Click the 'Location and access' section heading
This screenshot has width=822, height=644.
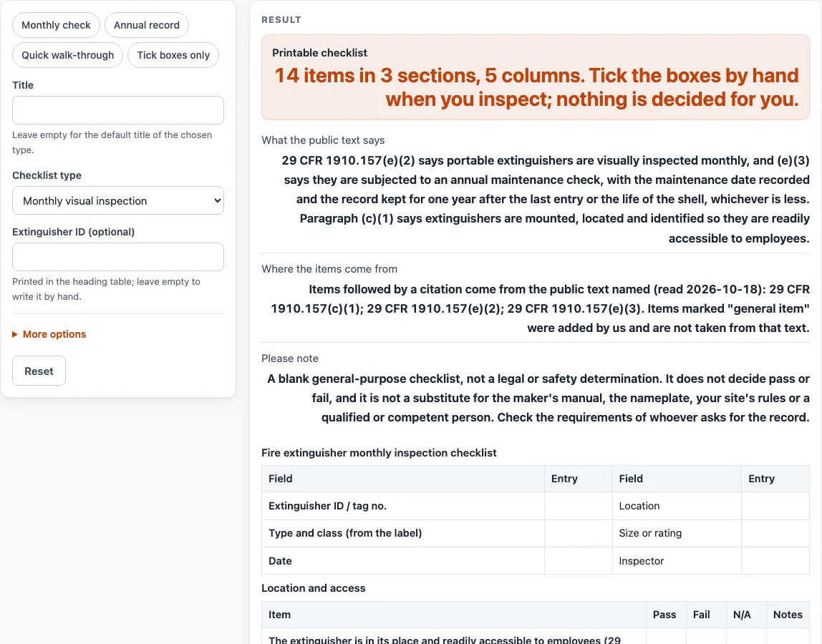(314, 588)
